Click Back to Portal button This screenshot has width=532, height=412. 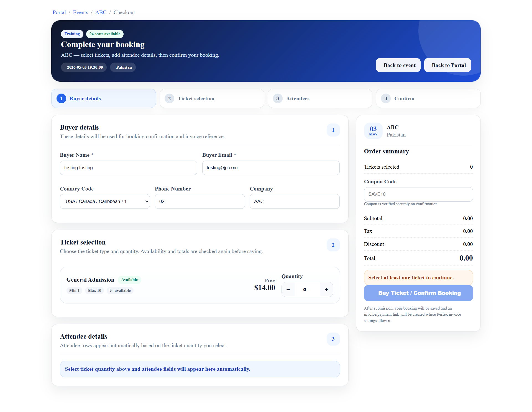click(447, 65)
